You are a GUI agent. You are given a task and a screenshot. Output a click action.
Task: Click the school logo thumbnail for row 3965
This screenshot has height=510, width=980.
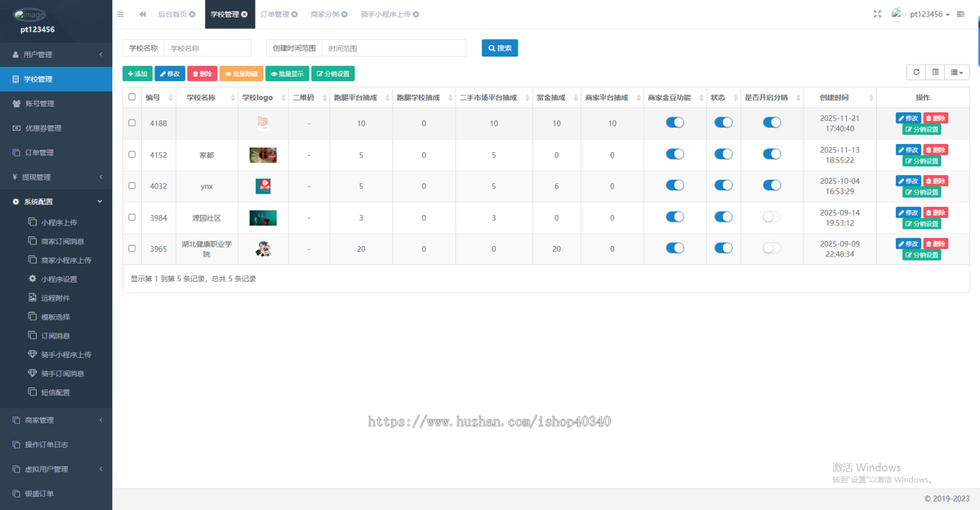coord(263,249)
